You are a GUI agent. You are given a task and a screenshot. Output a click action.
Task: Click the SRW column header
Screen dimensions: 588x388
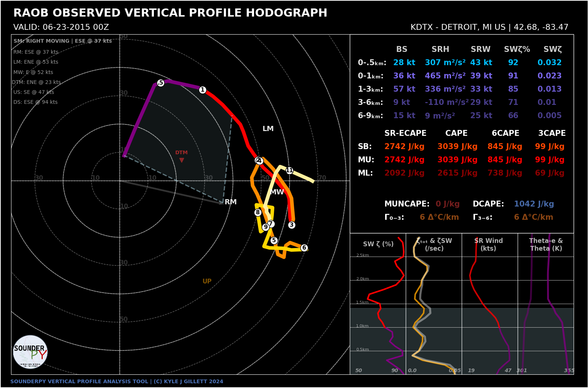[480, 49]
